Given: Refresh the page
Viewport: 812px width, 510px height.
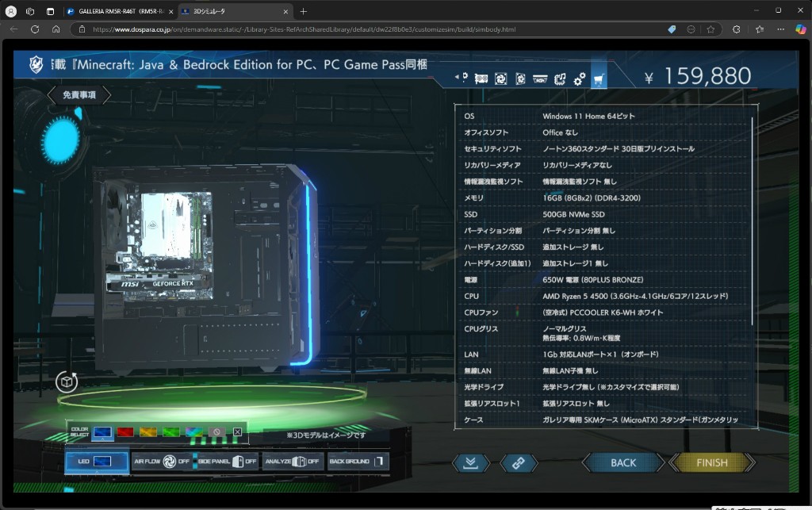Looking at the screenshot, I should (35, 29).
